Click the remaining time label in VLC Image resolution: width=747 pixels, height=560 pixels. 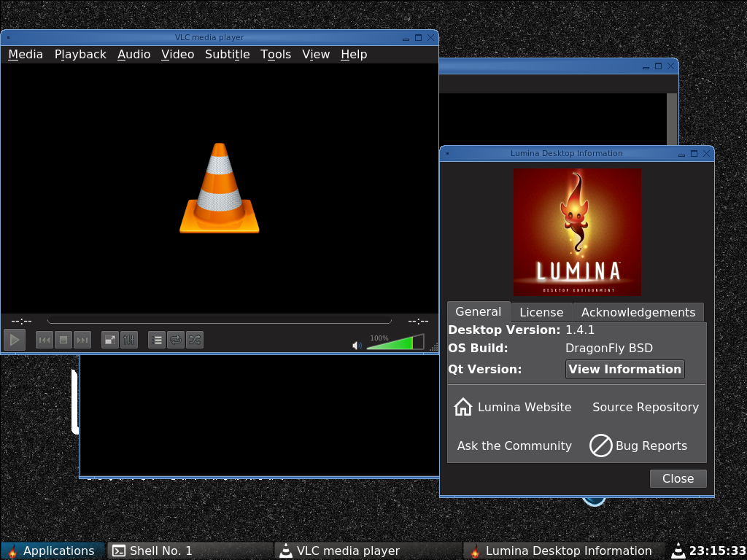pos(418,321)
